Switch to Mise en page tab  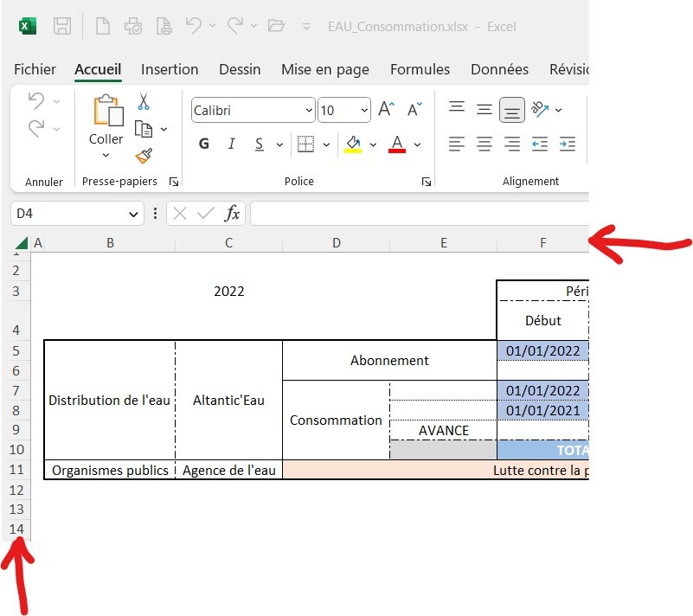coord(324,69)
